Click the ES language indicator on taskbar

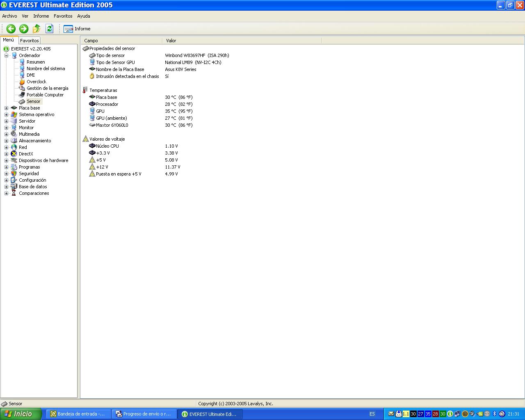(372, 414)
